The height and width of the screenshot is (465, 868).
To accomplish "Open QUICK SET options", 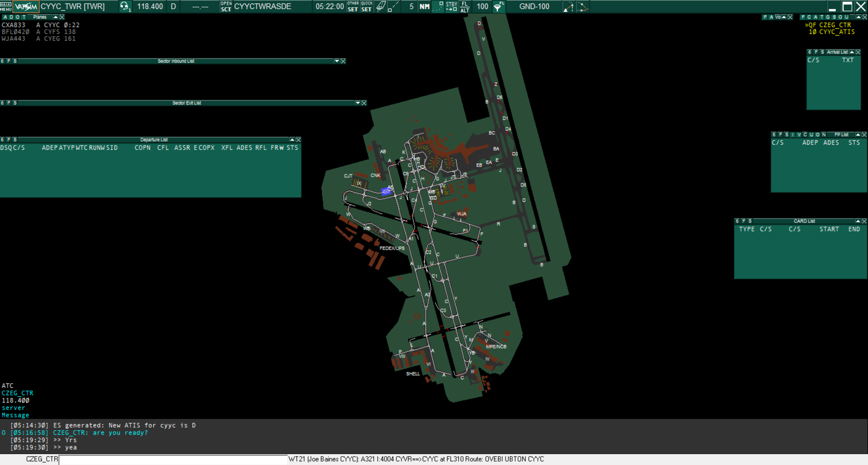I will pyautogui.click(x=366, y=6).
